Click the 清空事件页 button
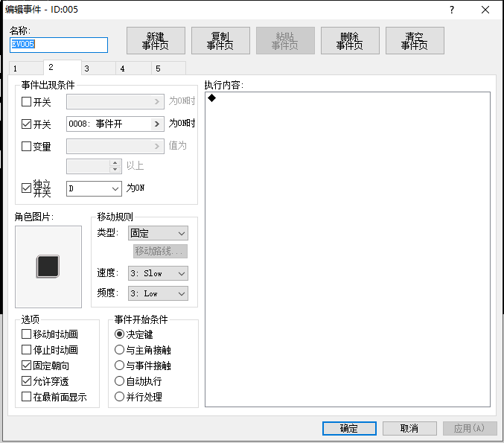Screen dimensions: 504x443 click(415, 40)
